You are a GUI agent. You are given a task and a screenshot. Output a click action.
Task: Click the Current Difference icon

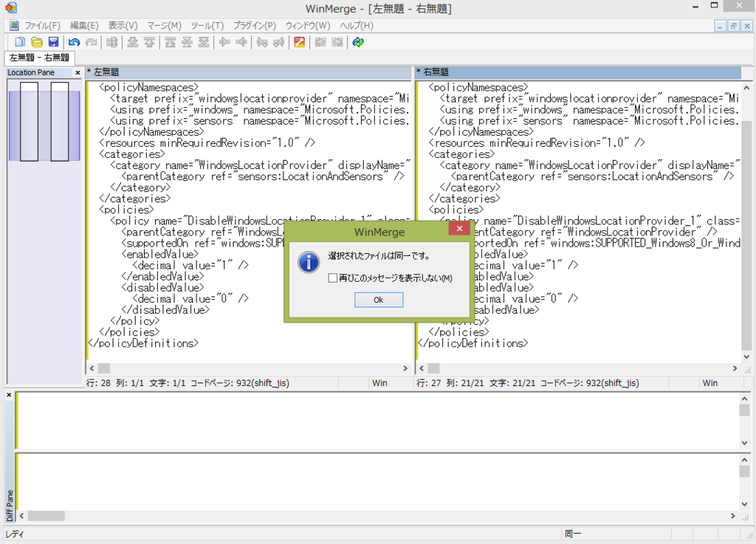click(x=187, y=42)
